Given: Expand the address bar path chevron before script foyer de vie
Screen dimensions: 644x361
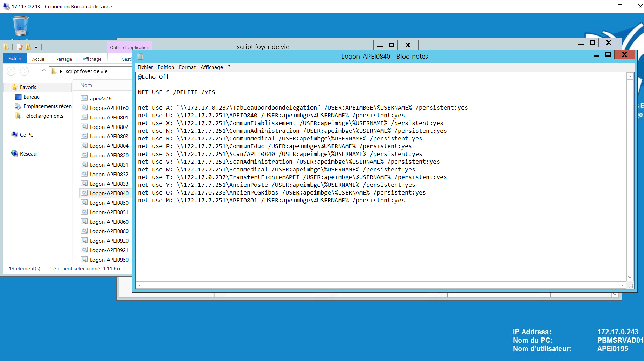Looking at the screenshot, I should [61, 71].
